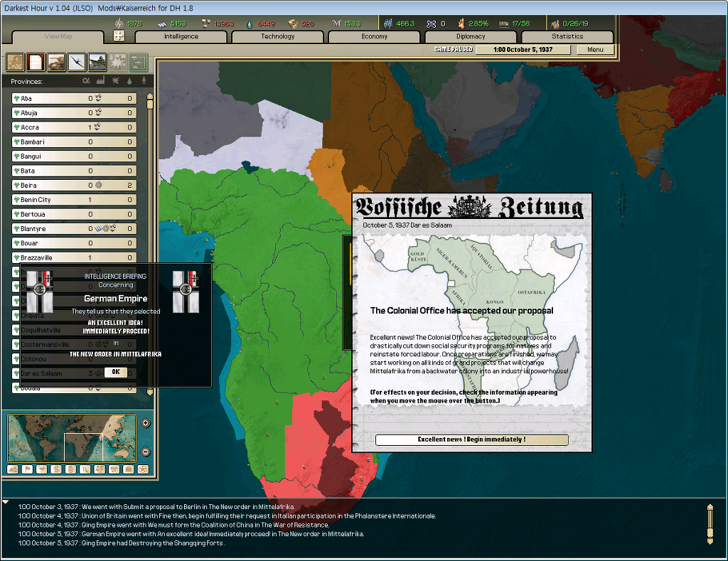Image resolution: width=728 pixels, height=561 pixels.
Task: Click the province list scrollbar handle
Action: [149, 104]
